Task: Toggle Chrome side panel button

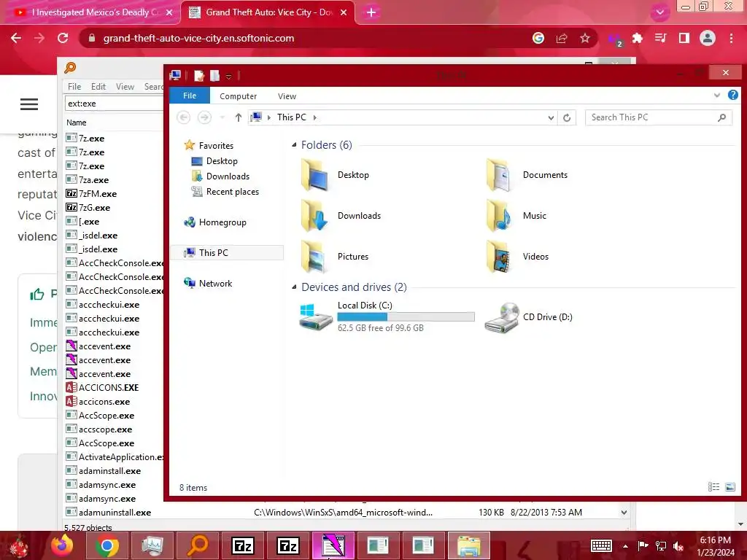Action: (684, 38)
